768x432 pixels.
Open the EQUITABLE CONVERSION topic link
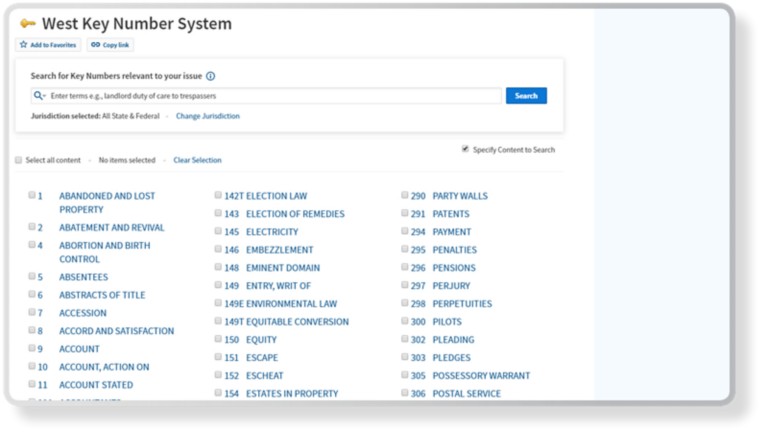coord(298,322)
